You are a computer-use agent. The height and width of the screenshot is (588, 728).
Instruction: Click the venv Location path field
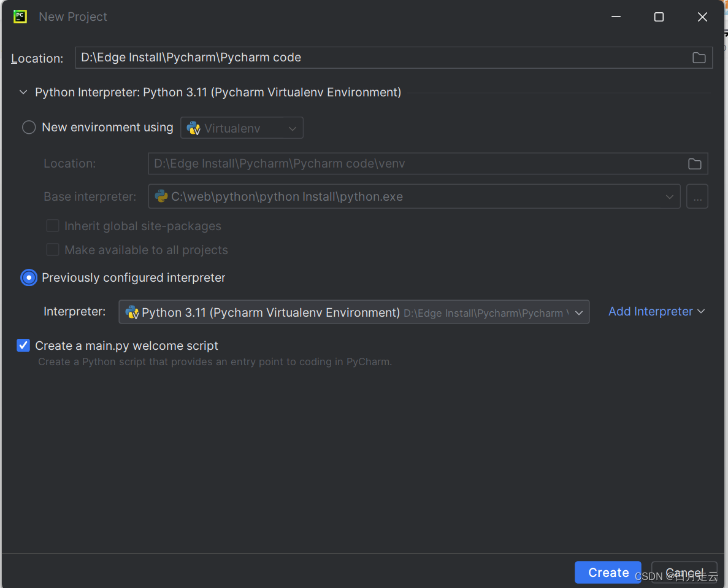click(427, 164)
